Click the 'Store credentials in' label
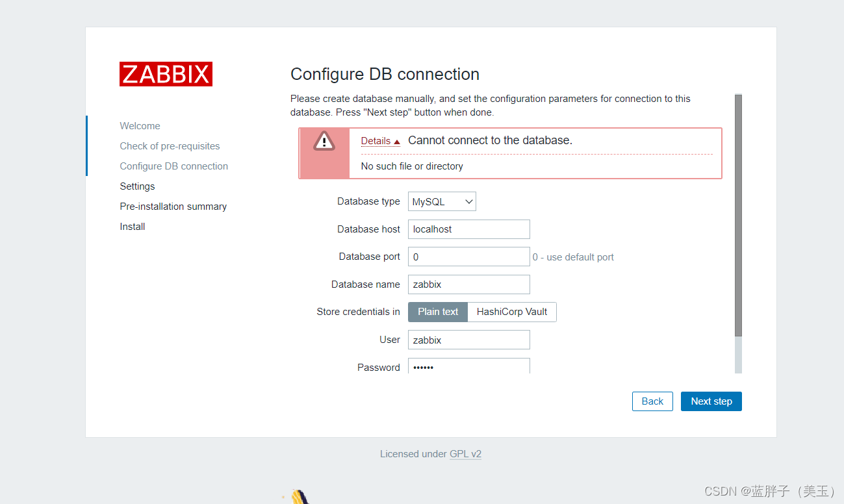This screenshot has width=844, height=504. click(359, 312)
